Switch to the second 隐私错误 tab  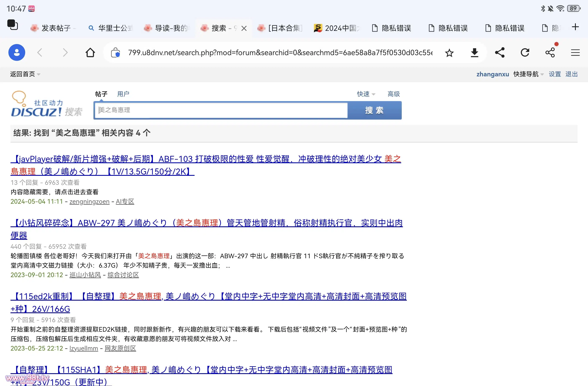(448, 28)
